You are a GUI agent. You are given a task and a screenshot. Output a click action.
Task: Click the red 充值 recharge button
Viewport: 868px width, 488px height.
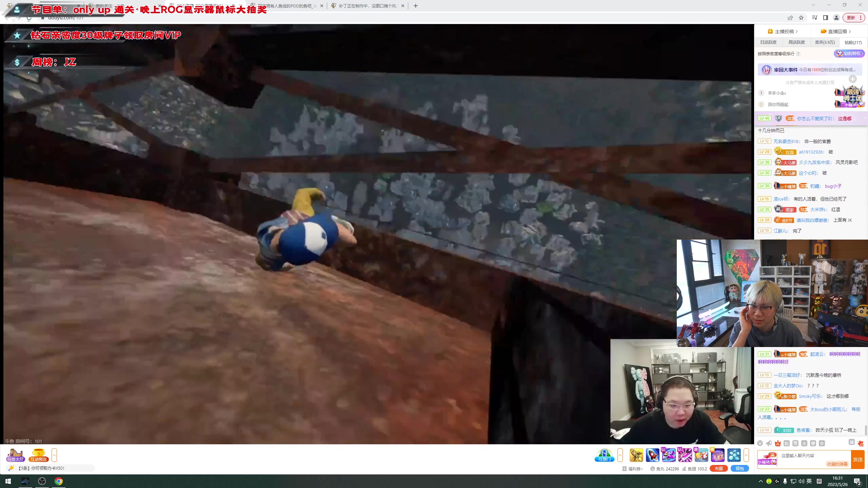click(x=718, y=468)
